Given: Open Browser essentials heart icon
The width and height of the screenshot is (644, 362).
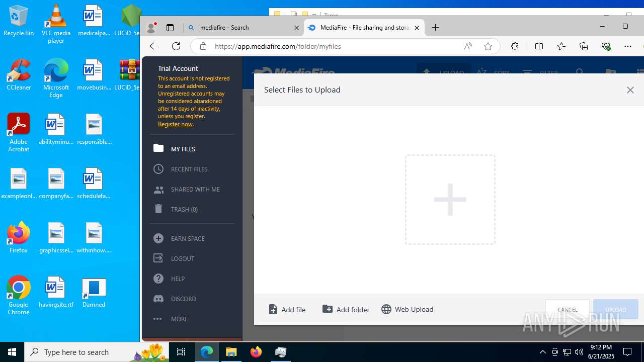Looking at the screenshot, I should (606, 46).
